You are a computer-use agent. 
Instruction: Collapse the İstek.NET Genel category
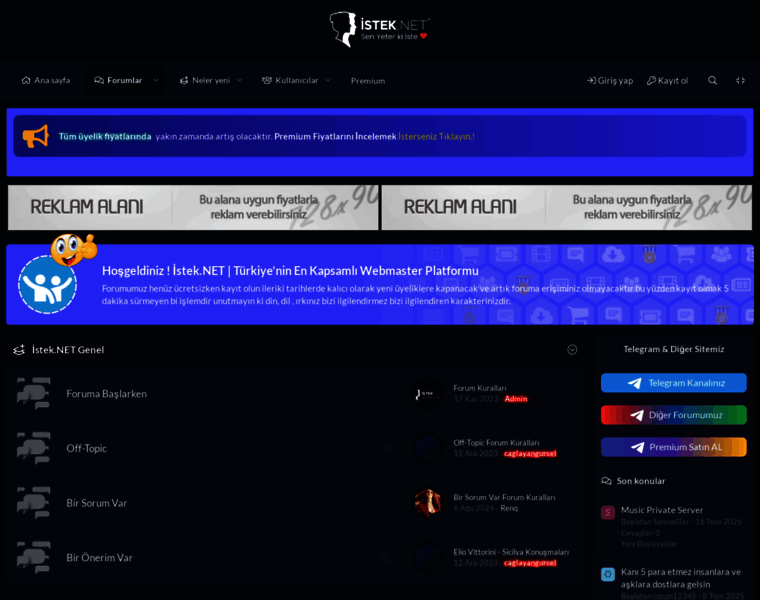pyautogui.click(x=572, y=350)
